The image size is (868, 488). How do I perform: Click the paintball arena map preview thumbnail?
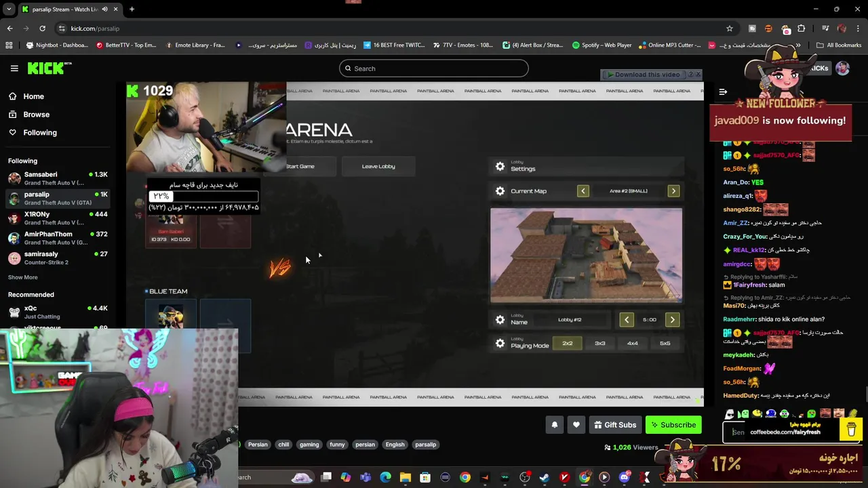pos(587,255)
